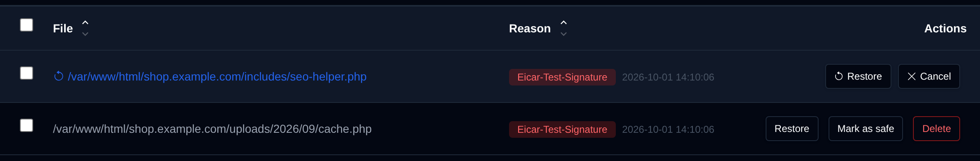Screen dimensions: 980x161
Task: Click the circular arrow icon in the Restore button
Action: pos(839,76)
